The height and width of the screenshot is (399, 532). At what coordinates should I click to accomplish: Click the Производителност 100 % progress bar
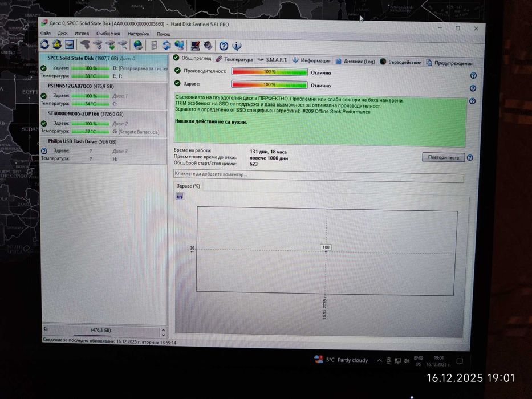tap(269, 72)
